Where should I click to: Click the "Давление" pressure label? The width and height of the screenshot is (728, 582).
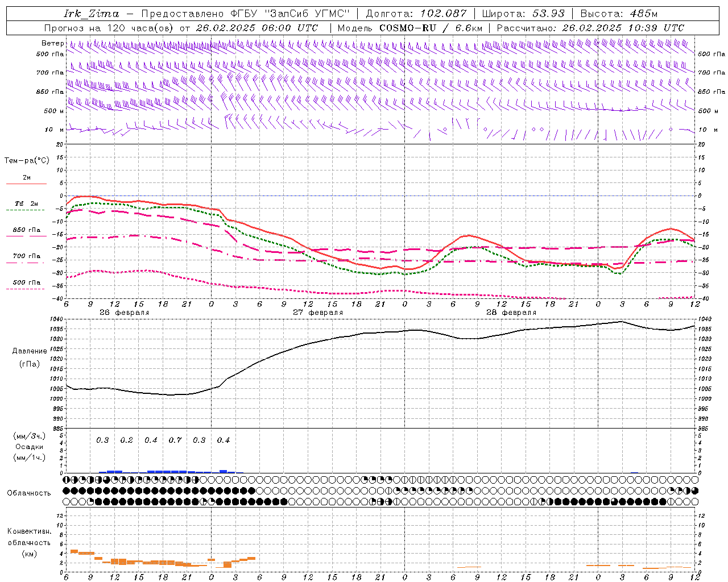coord(30,351)
